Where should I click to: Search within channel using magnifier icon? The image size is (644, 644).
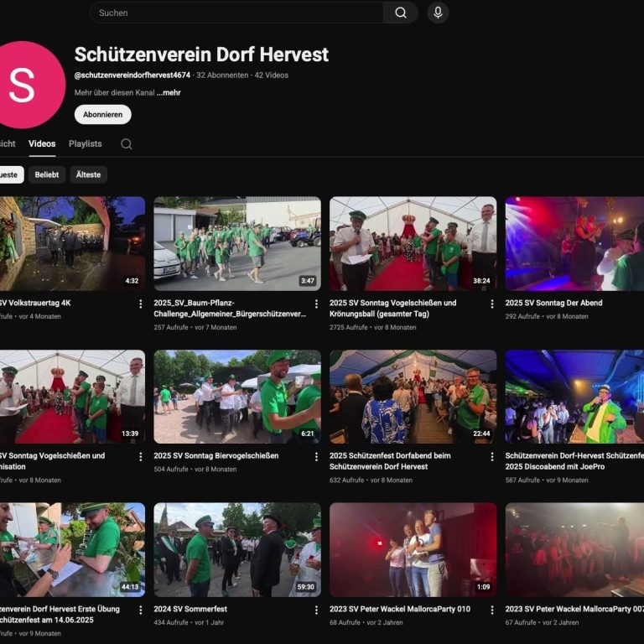pyautogui.click(x=126, y=144)
